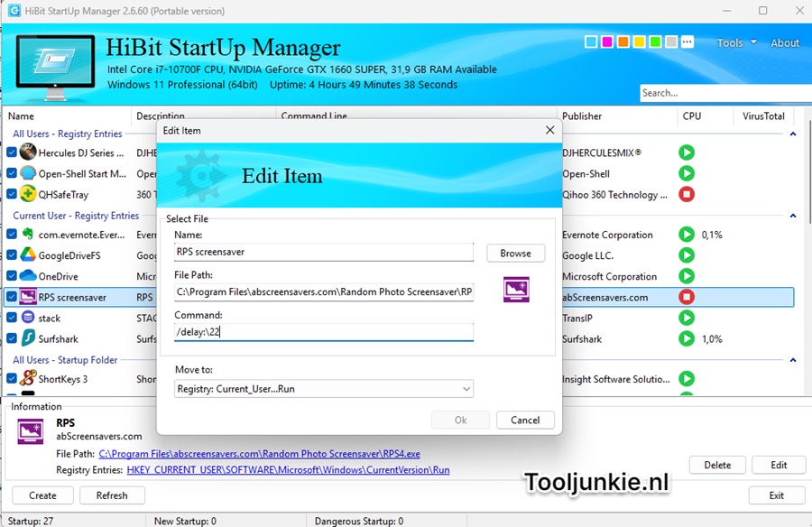Uncheck the Hercules DJ Series startup entry
This screenshot has width=812, height=527.
click(12, 153)
